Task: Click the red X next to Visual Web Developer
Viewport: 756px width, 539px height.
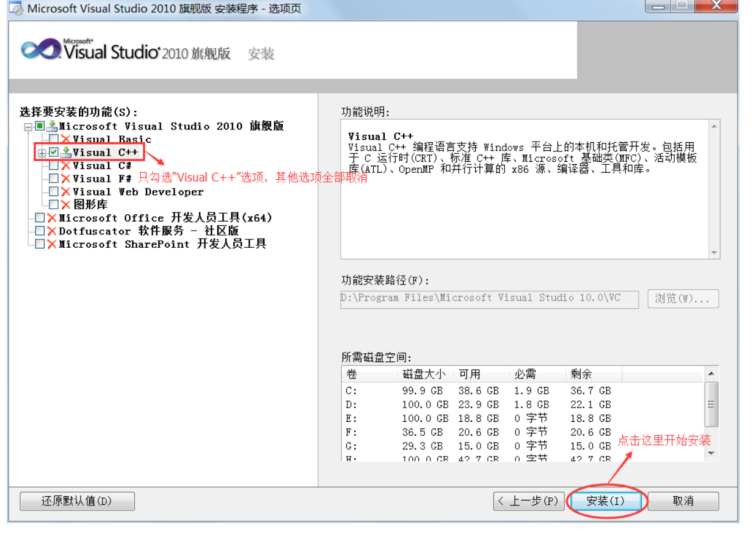Action: coord(66,191)
